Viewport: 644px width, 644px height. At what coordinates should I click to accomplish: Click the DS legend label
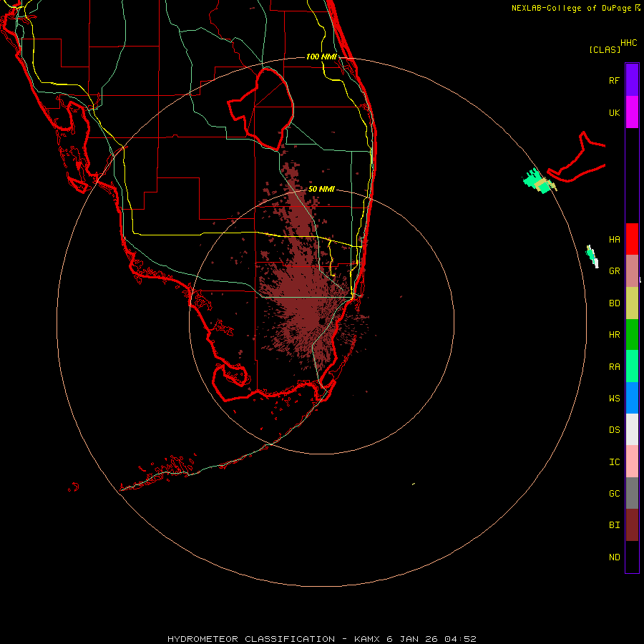tap(614, 430)
